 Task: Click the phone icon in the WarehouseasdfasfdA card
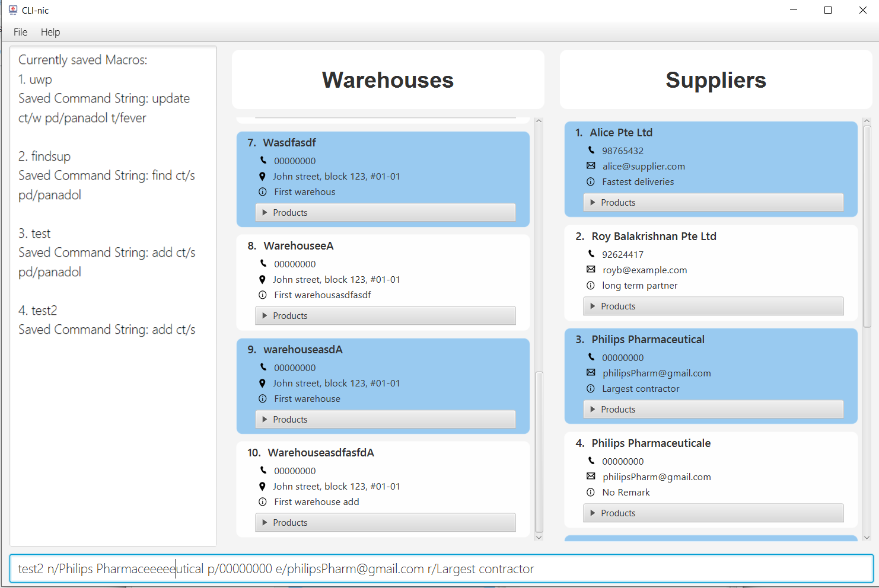263,470
